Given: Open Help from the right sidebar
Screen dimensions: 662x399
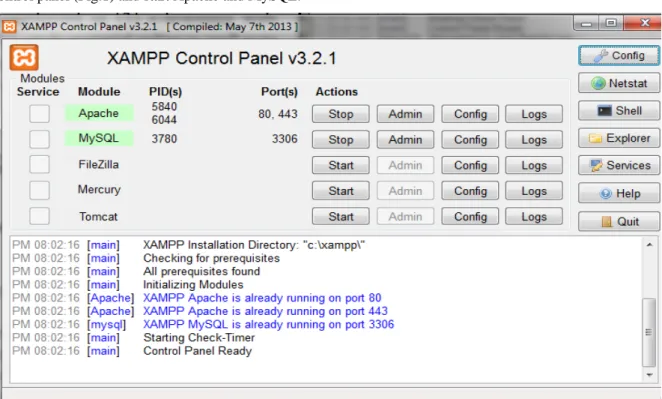Looking at the screenshot, I should tap(619, 193).
